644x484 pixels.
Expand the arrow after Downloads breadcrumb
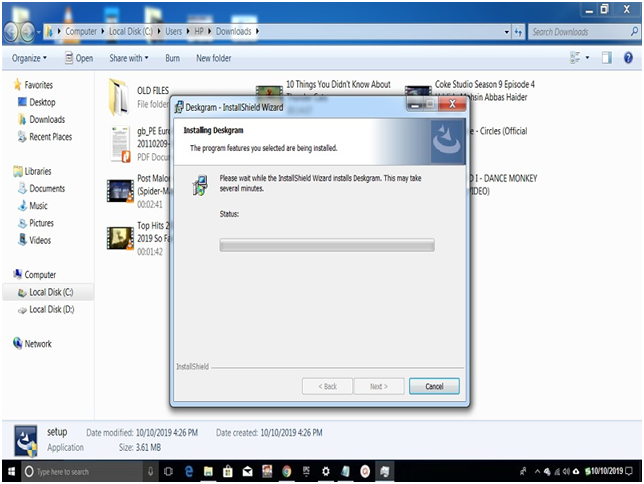point(258,31)
